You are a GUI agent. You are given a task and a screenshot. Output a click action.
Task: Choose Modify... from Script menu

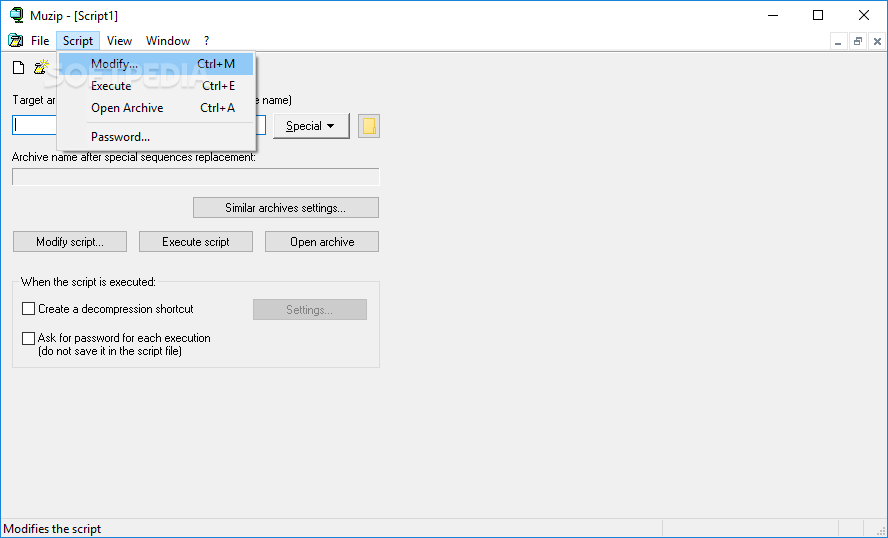point(156,64)
